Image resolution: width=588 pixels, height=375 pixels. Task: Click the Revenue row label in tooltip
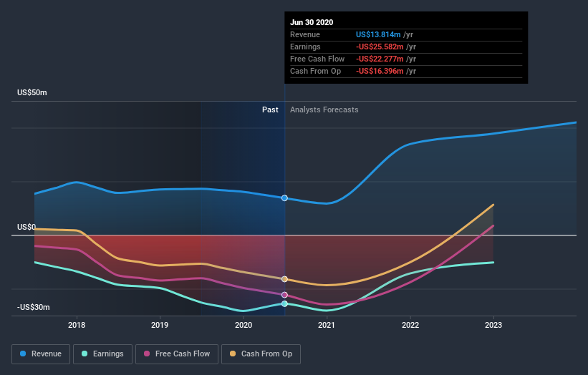click(305, 34)
